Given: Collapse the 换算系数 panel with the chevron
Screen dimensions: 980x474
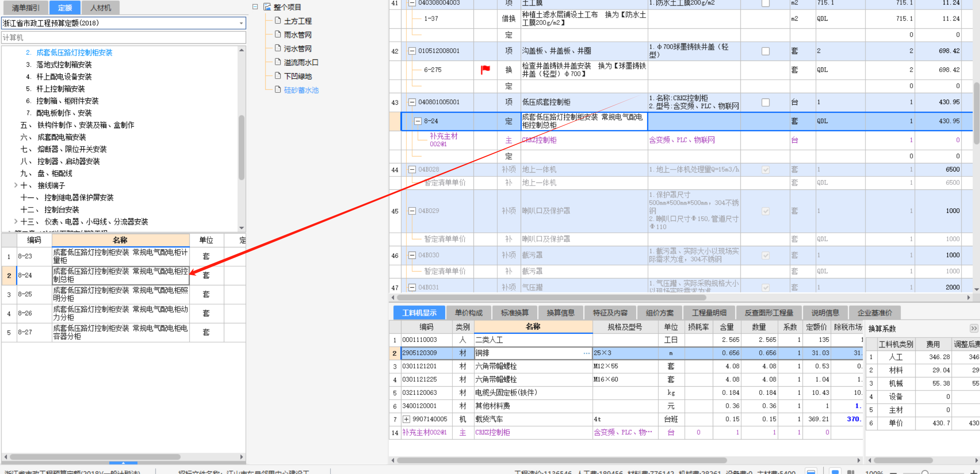Looking at the screenshot, I should pos(974,328).
